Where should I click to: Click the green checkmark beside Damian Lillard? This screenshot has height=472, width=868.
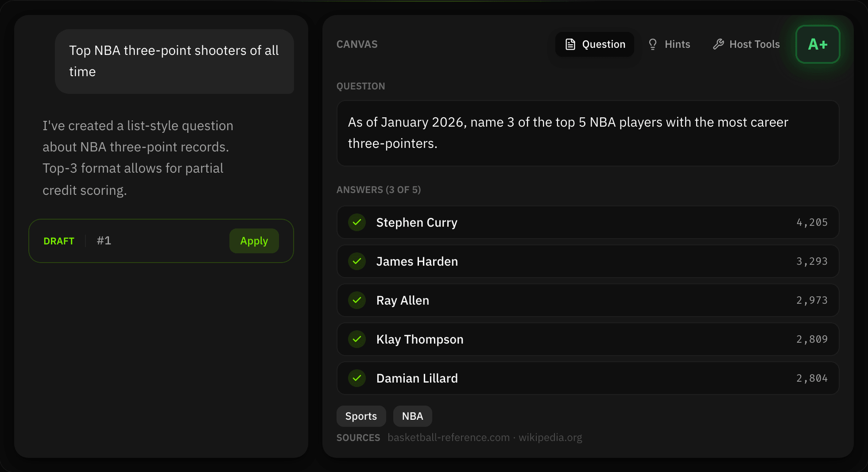tap(357, 378)
